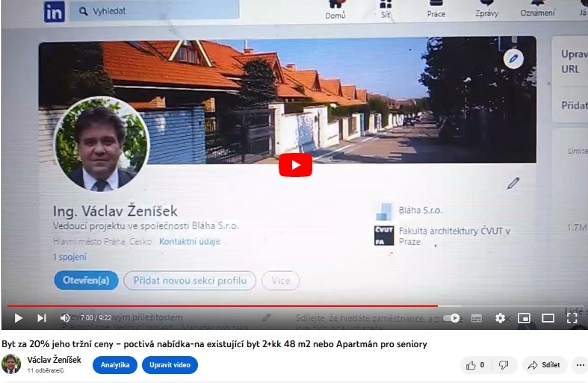588x383 pixels.
Task: Click the LinkedIn logo icon
Action: tap(54, 12)
